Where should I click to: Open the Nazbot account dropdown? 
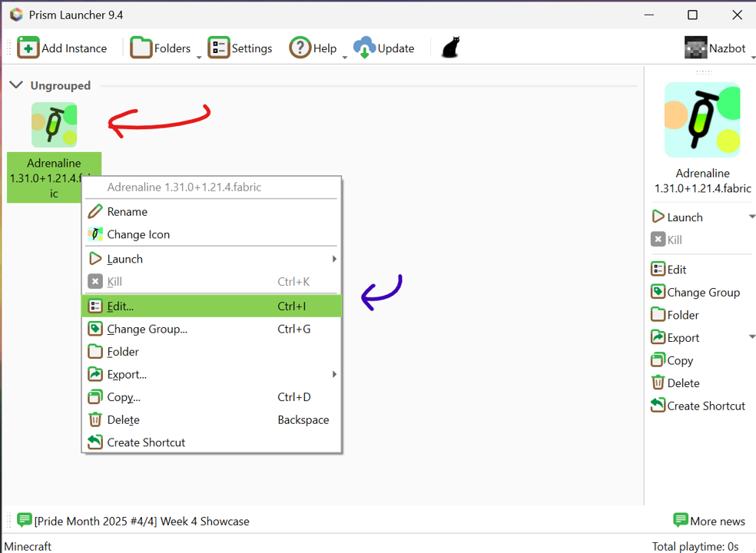point(715,48)
